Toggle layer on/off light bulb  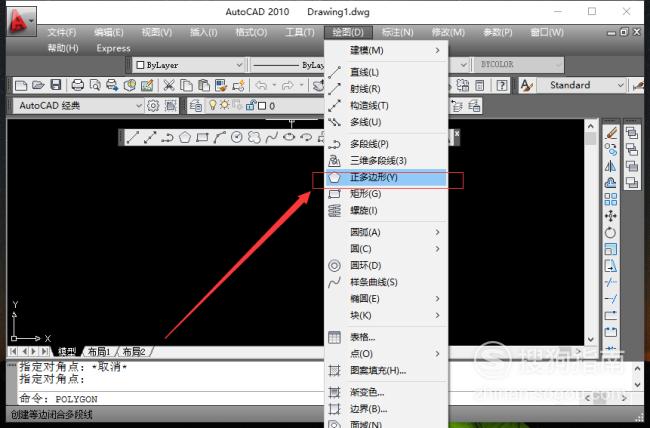click(x=213, y=105)
